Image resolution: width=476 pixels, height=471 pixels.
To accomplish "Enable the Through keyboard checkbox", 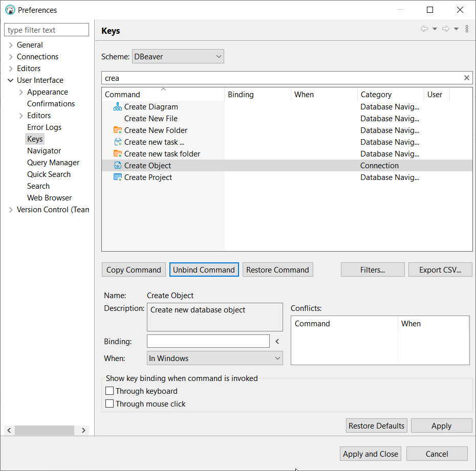I will tap(110, 391).
